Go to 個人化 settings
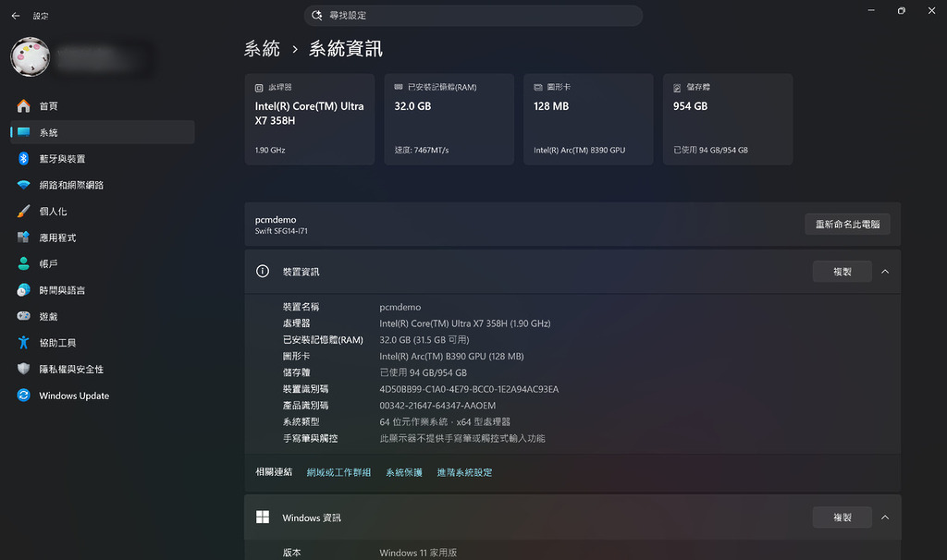The height and width of the screenshot is (560, 947). coord(103,212)
